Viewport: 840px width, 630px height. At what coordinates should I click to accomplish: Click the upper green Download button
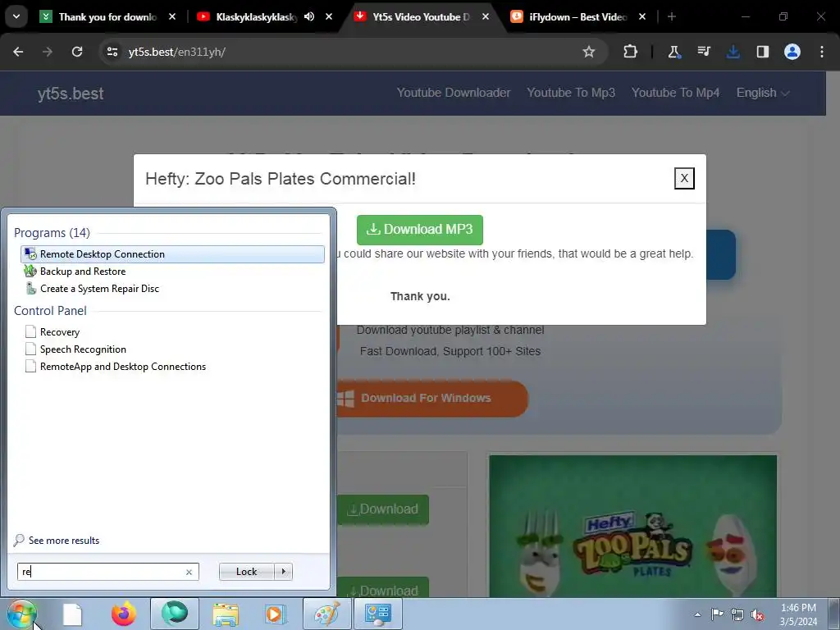click(x=383, y=509)
